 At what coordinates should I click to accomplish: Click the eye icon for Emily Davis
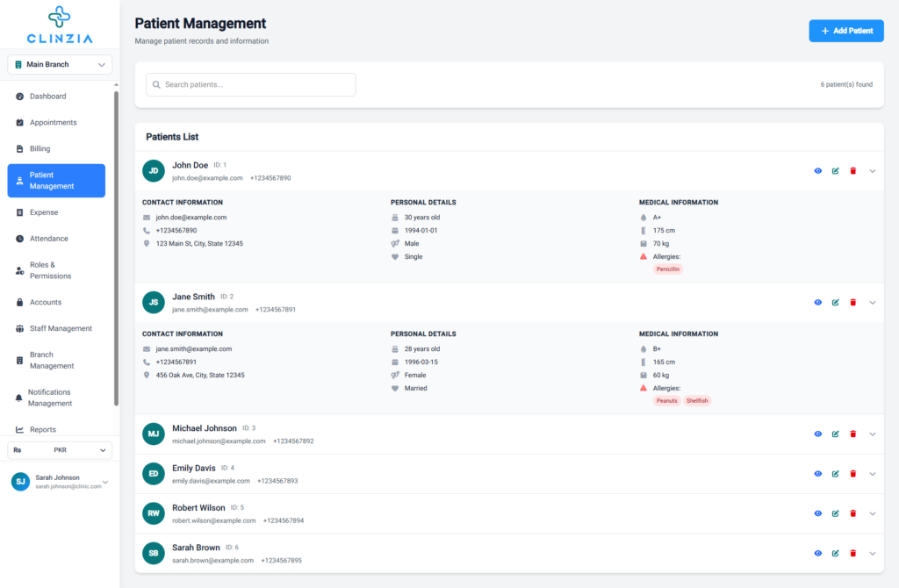[817, 474]
